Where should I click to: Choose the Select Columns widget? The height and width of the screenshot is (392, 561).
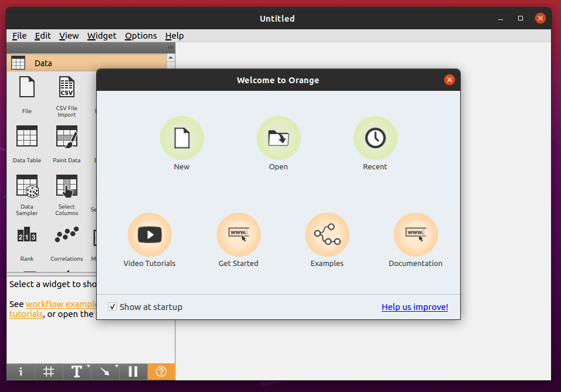67,195
